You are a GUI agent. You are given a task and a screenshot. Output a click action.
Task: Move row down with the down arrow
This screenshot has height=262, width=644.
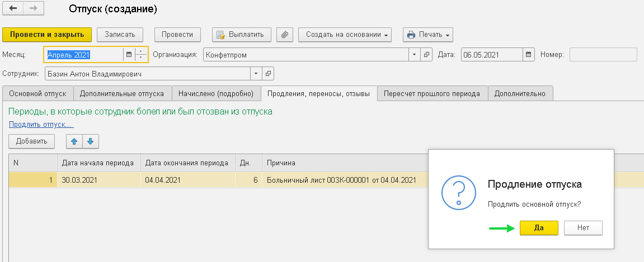pyautogui.click(x=90, y=141)
